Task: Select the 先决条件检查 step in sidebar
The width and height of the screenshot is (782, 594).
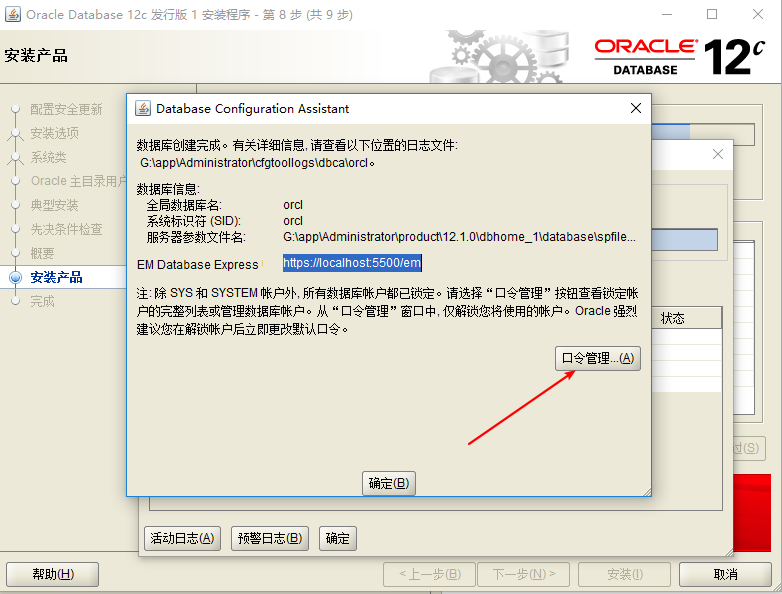Action: click(x=66, y=229)
